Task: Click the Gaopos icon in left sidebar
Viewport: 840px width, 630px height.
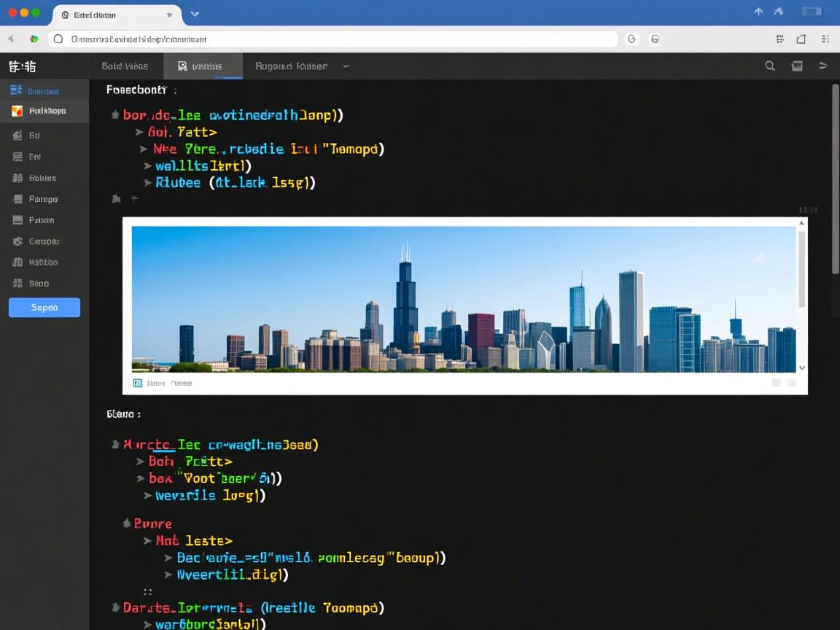Action: click(x=17, y=241)
